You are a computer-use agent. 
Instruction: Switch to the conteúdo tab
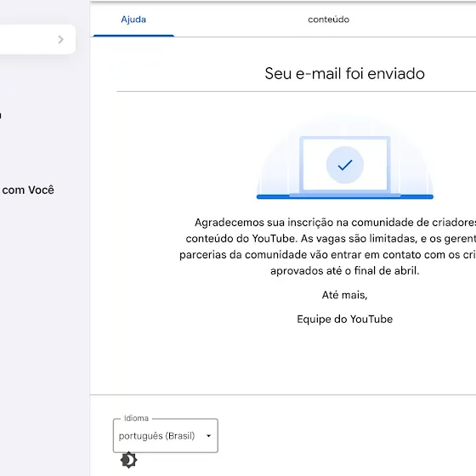(x=328, y=20)
